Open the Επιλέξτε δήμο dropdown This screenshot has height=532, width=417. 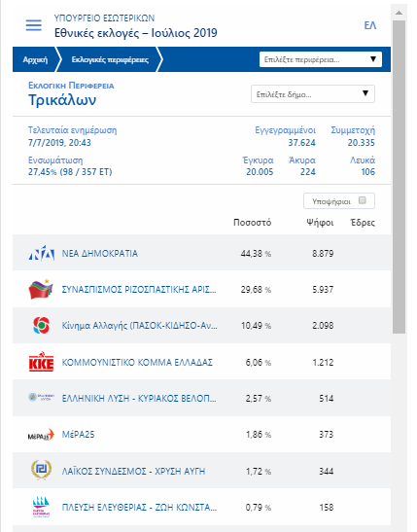tap(313, 94)
